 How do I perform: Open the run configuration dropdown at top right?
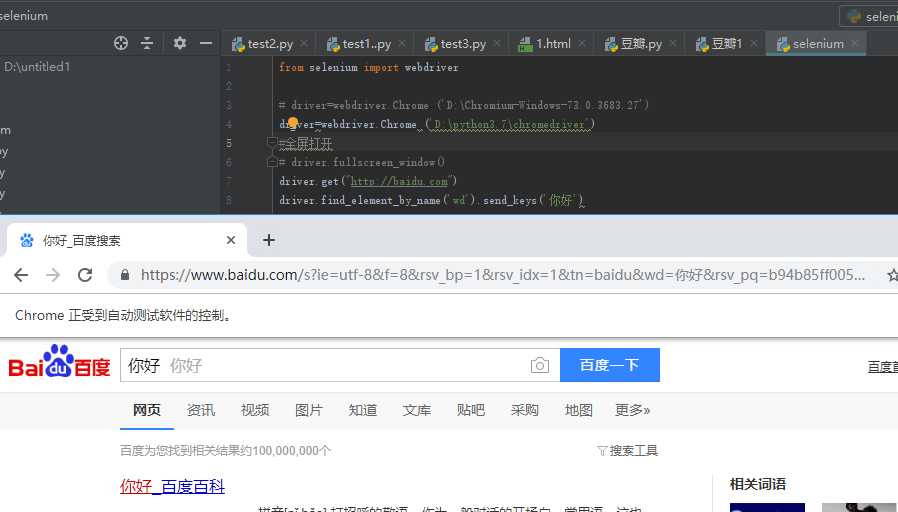(869, 17)
